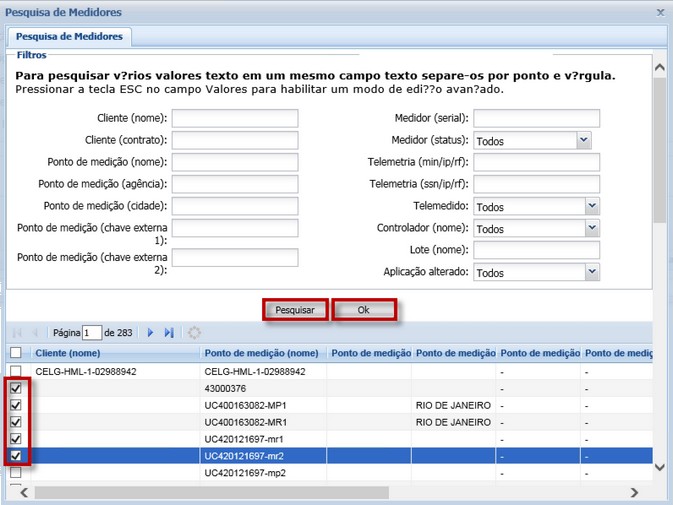Image resolution: width=673 pixels, height=505 pixels.
Task: Open the Aplicação alterado dropdown
Action: [592, 272]
